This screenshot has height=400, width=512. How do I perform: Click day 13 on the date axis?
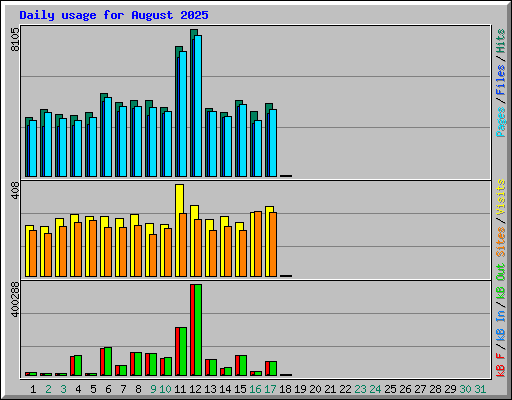pos(210,389)
